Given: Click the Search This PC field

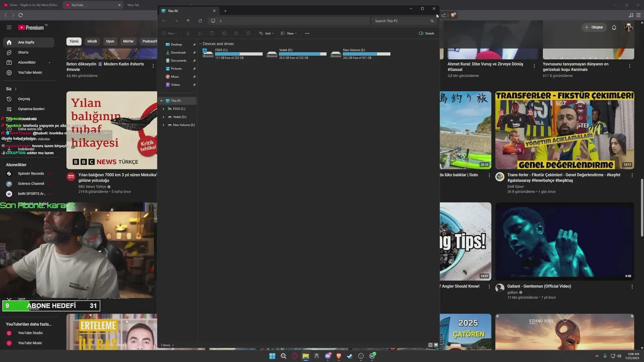Looking at the screenshot, I should pos(404,21).
